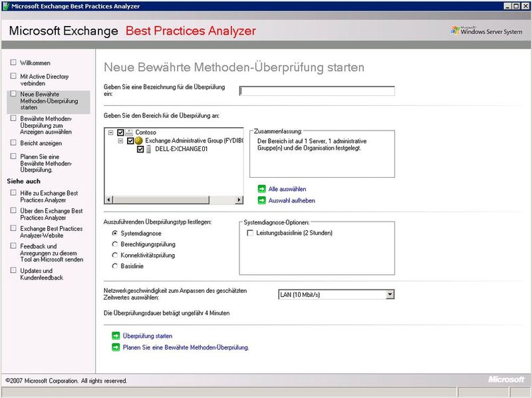Viewport: 532px width, 398px height.
Task: Open the Netzwerkgeschwindigkeit dropdown showing LAN (10 Mbit/s)
Action: [389, 295]
